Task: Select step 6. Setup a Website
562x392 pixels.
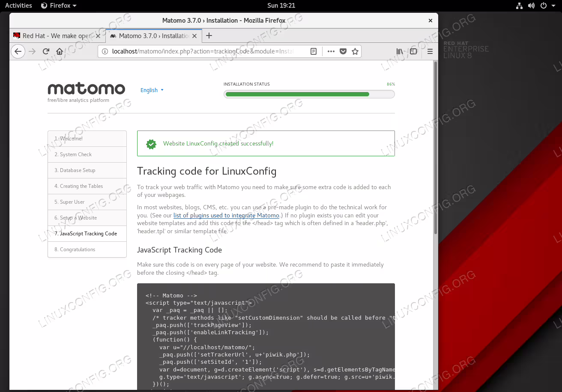Action: coord(87,218)
